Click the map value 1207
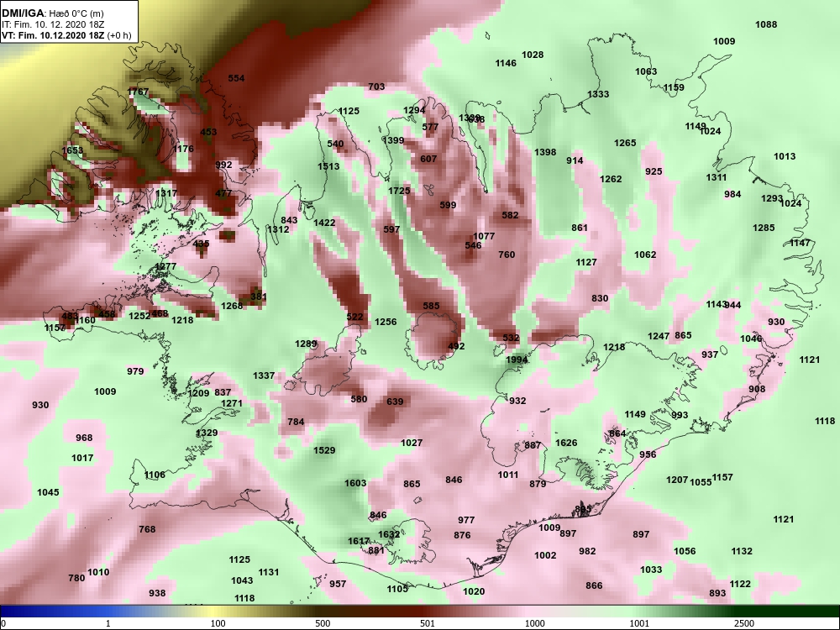The image size is (840, 630). [677, 480]
